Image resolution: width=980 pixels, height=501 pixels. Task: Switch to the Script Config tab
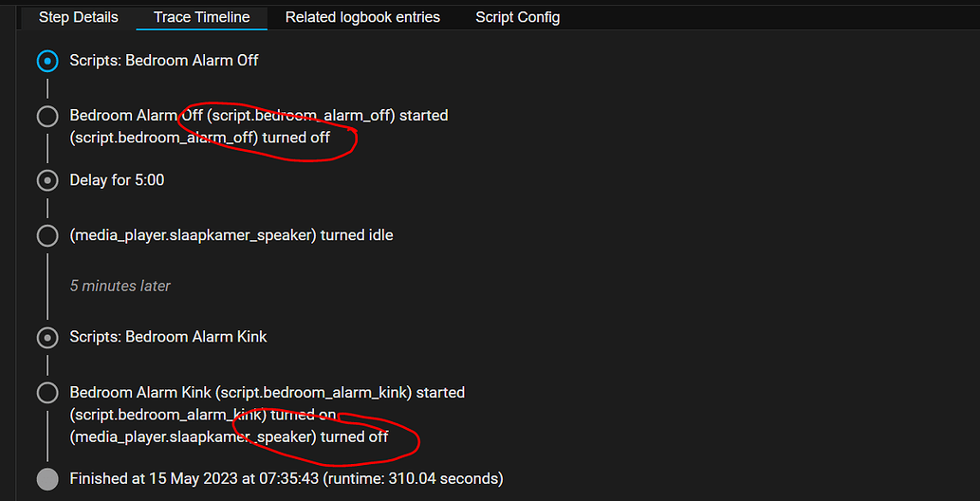point(517,17)
